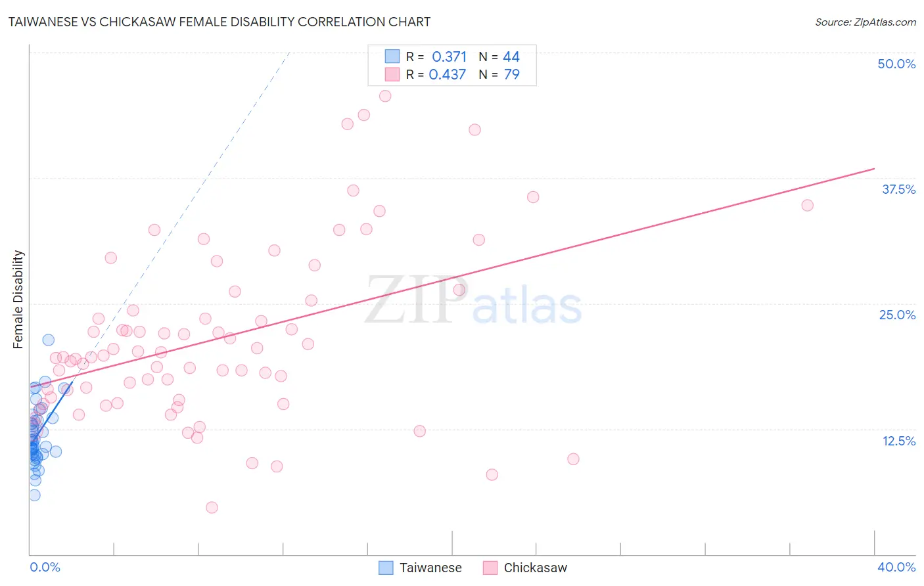Click the blue swatch beside R = 0.371
This screenshot has width=924, height=586.
392,56
